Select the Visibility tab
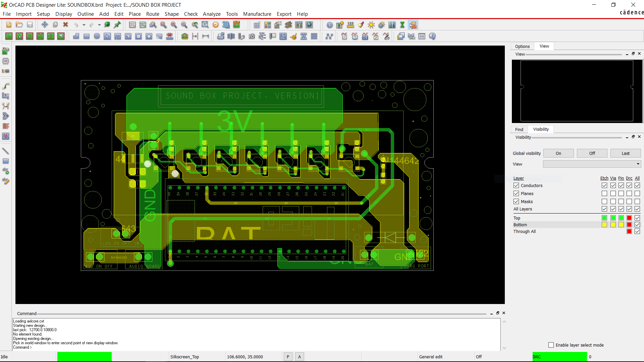Viewport: 644px width, 362px height. tap(541, 129)
